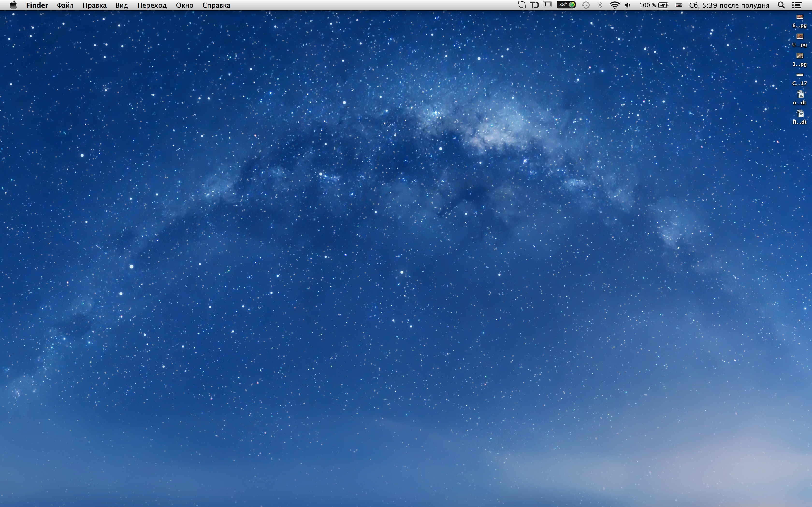Click the date and time clock
This screenshot has height=507, width=812.
click(x=729, y=5)
